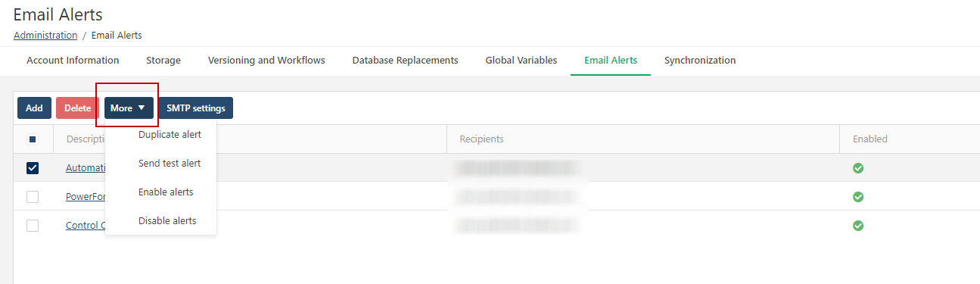Click green enabled checkmark in first row

(858, 168)
